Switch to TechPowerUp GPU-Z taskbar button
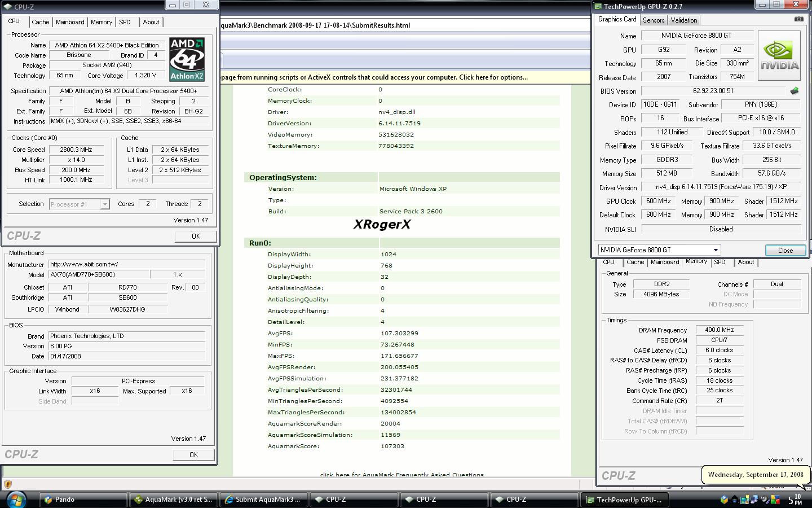Screen dimensions: 812x508 pos(625,500)
